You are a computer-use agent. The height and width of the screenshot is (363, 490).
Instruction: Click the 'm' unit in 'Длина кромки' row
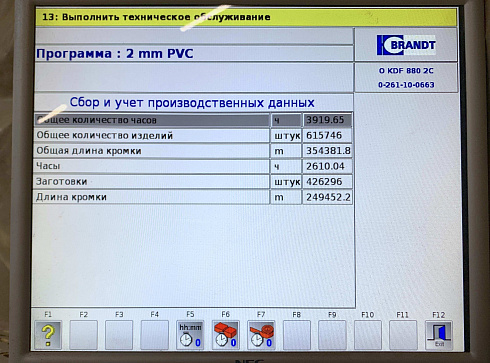tap(279, 198)
